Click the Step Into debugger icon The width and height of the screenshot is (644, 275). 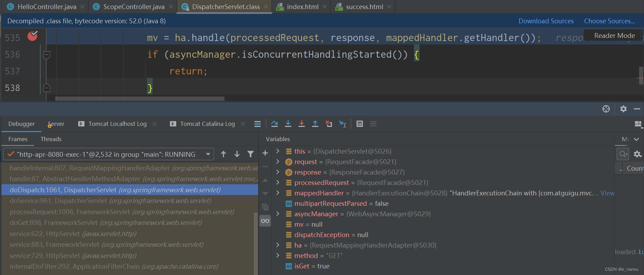(x=288, y=124)
